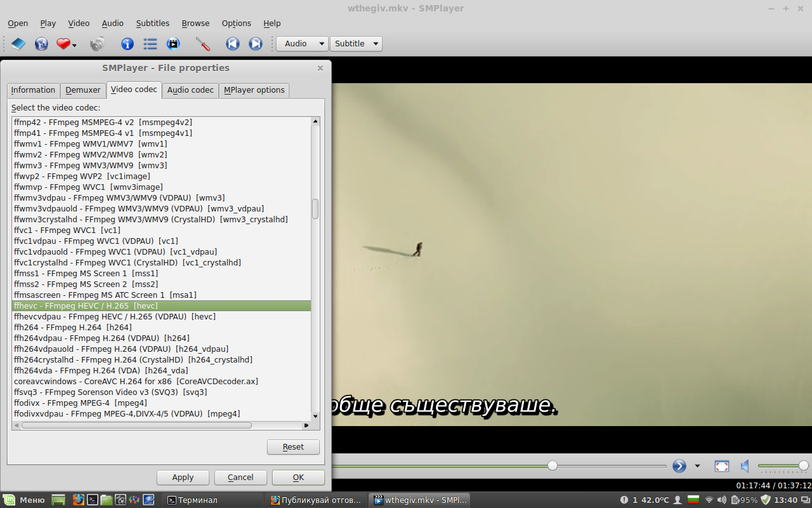
Task: Open file manager folder icon in panel
Action: 107,500
